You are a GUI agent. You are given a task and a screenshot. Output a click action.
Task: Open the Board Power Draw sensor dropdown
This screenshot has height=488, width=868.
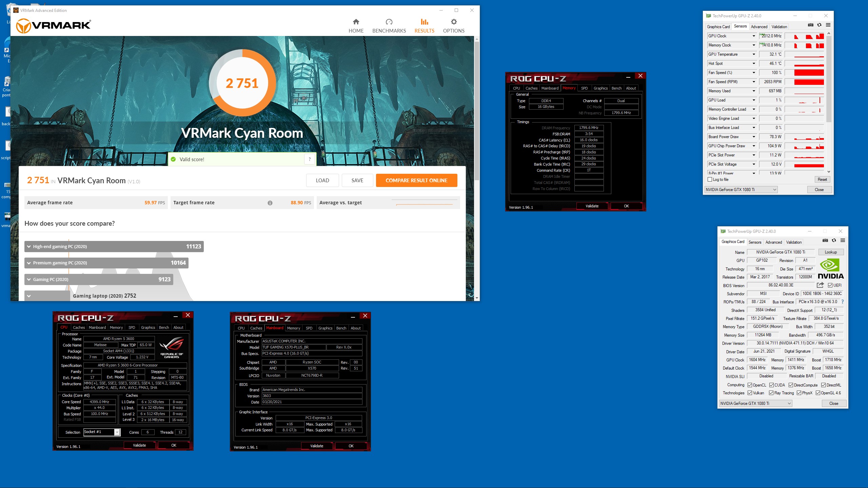pyautogui.click(x=754, y=137)
